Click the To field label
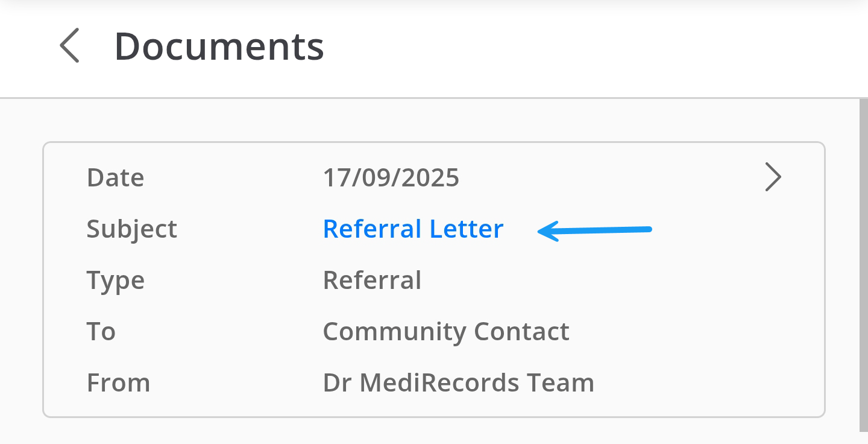 coord(101,332)
